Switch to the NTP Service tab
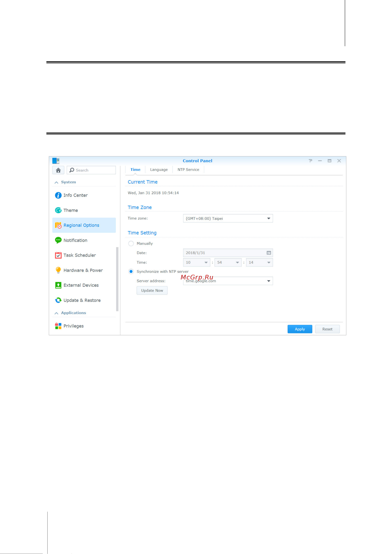This screenshot has width=392, height=554. 188,169
